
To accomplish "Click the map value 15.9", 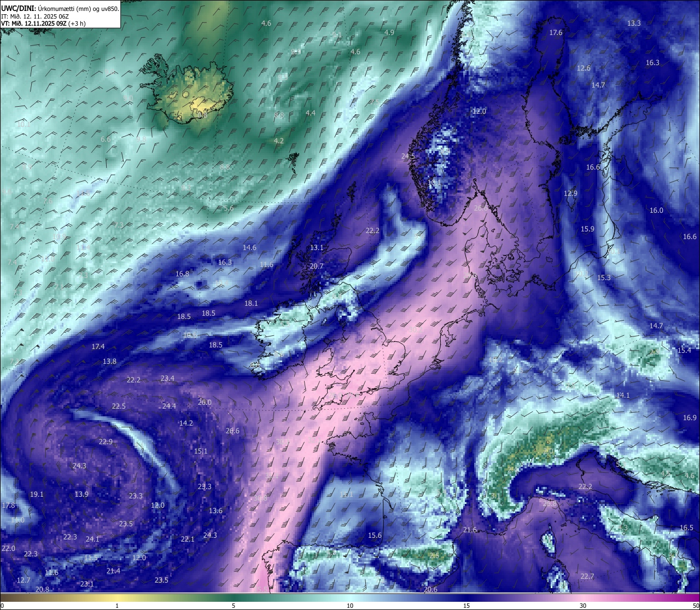I will pos(587,229).
